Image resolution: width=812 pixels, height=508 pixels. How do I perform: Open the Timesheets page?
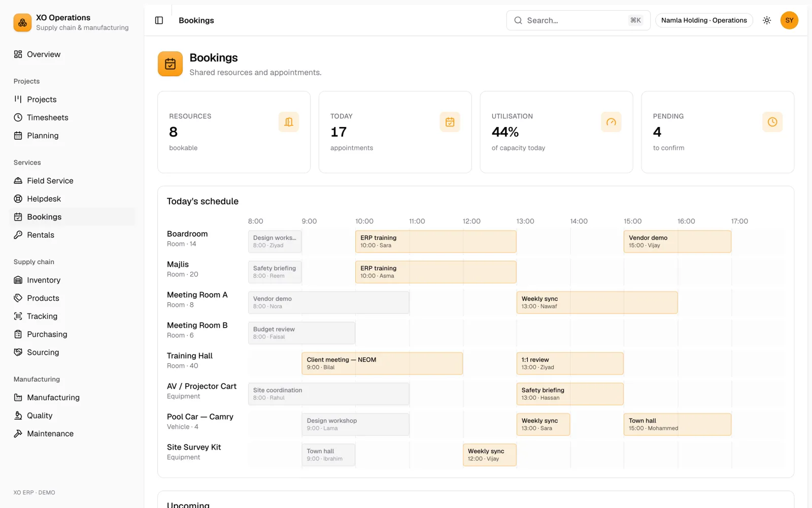tap(72, 117)
